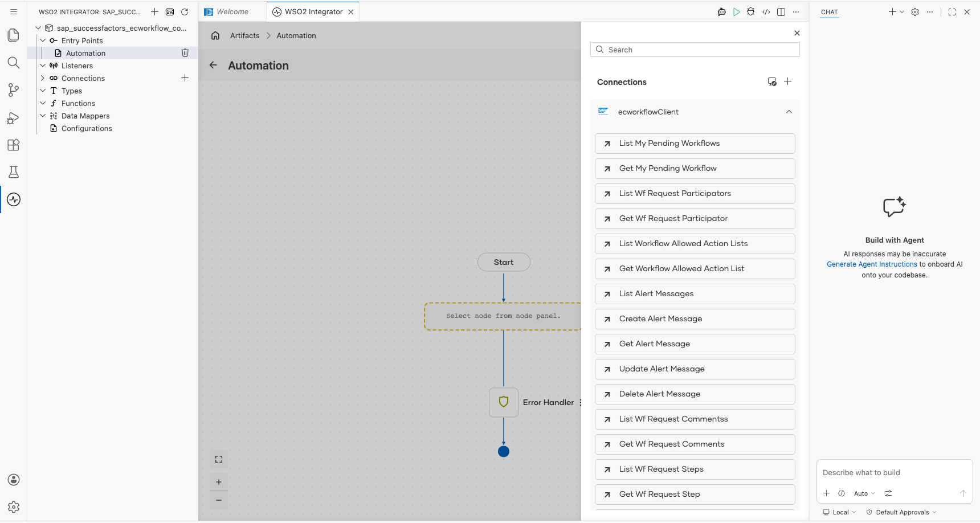Open Run and Debug view
This screenshot has height=523, width=980.
click(x=14, y=117)
